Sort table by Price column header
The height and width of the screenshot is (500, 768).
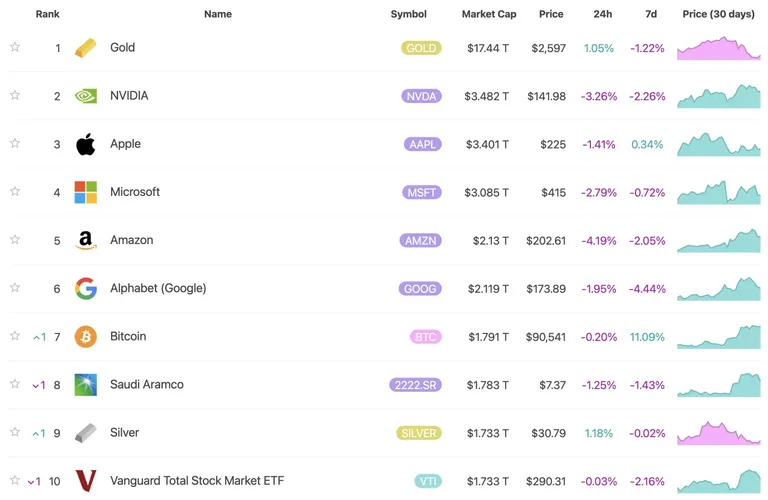coord(551,14)
